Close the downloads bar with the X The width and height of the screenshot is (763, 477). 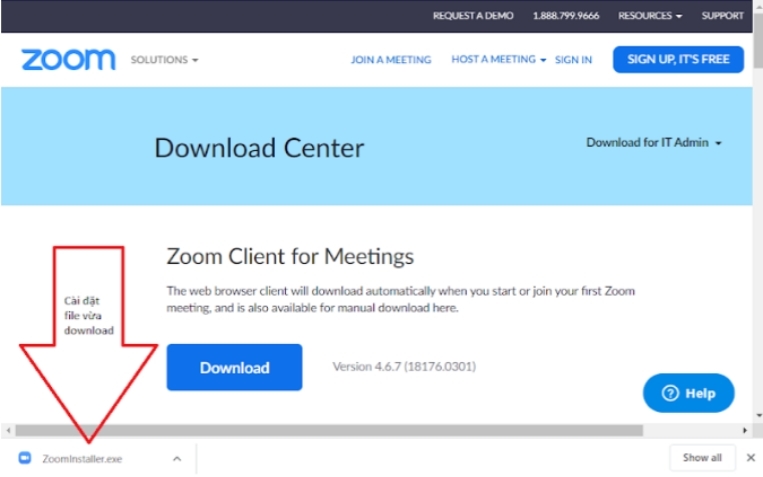click(750, 458)
